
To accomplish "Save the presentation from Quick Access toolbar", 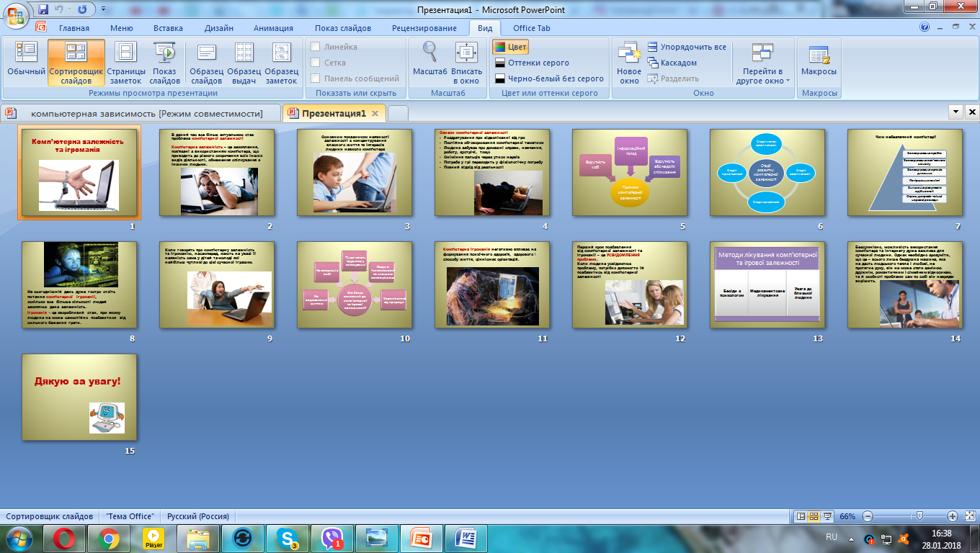I will (44, 9).
